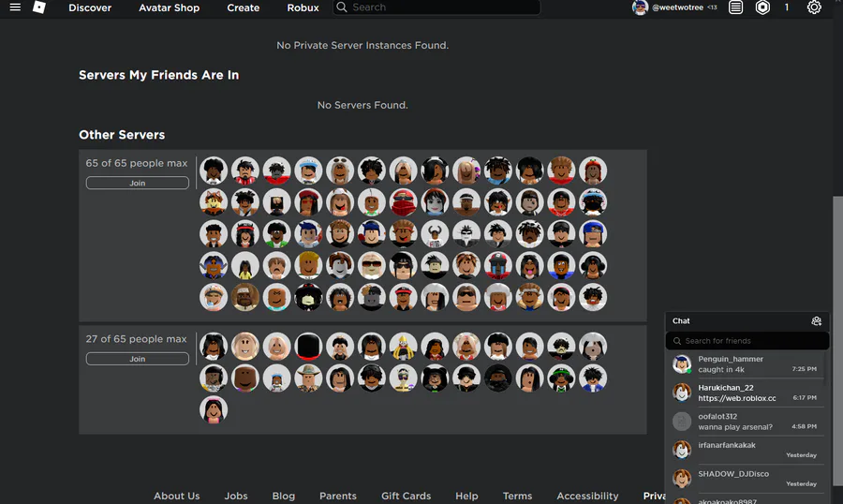Open the Create menu item
Image resolution: width=843 pixels, height=504 pixels.
pos(243,7)
